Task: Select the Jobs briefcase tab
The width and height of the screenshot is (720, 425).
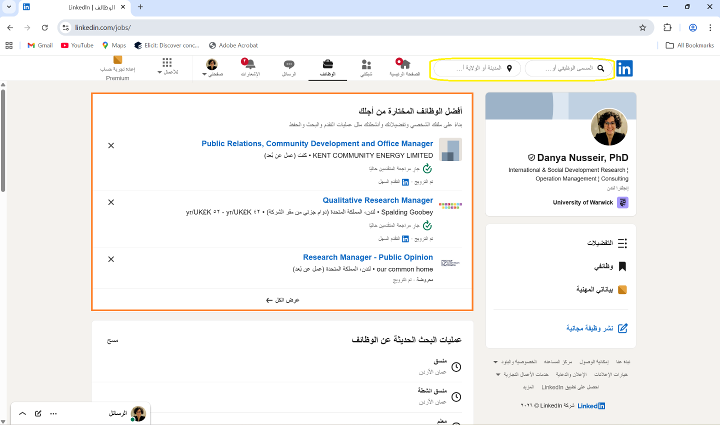Action: (327, 67)
